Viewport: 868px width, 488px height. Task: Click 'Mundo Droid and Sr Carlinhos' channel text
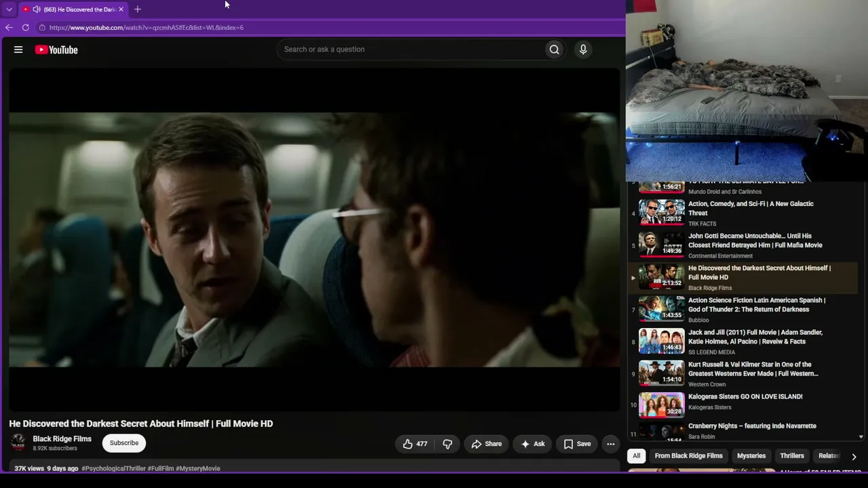point(725,192)
